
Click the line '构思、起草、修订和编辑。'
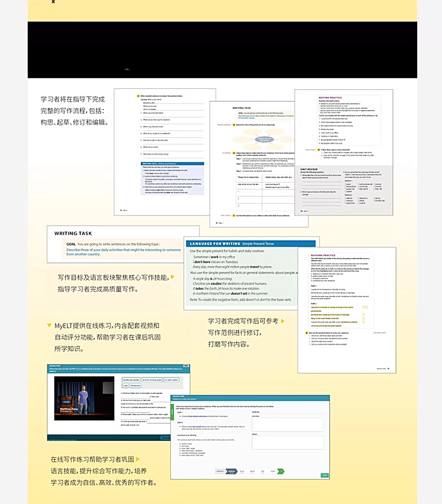tap(74, 122)
